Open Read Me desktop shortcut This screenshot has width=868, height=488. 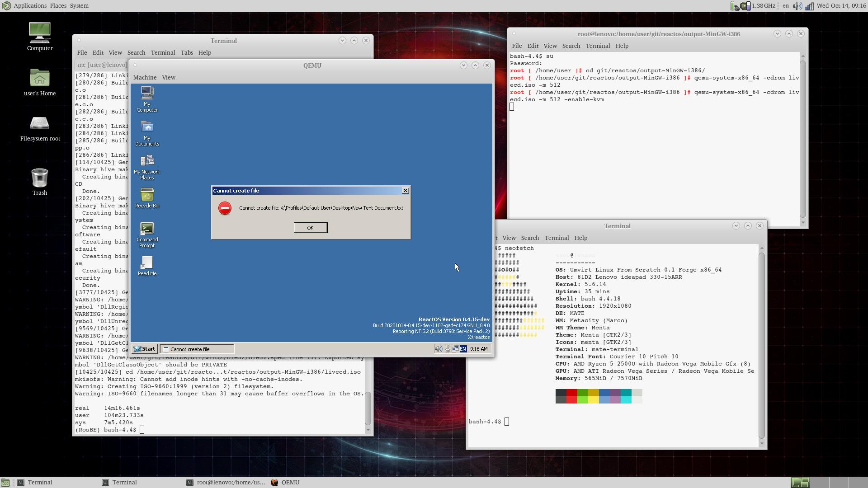pos(147,263)
